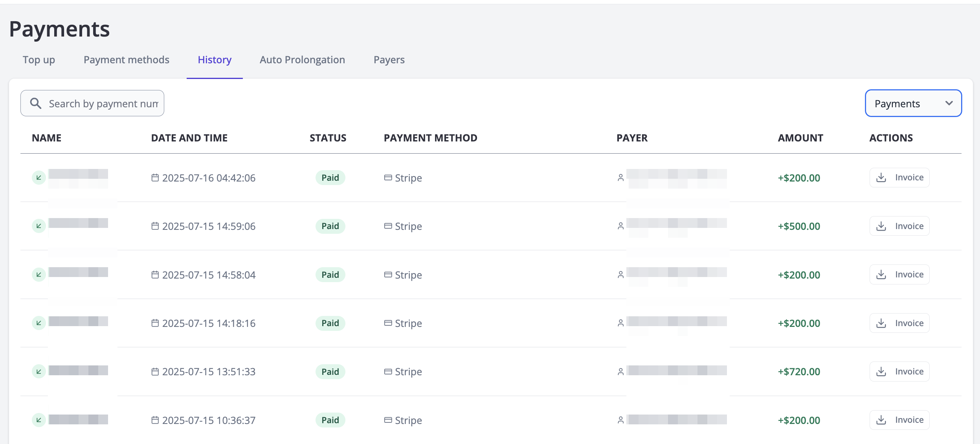
Task: Click download icon on the $500.00 row's Invoice button
Action: 881,226
